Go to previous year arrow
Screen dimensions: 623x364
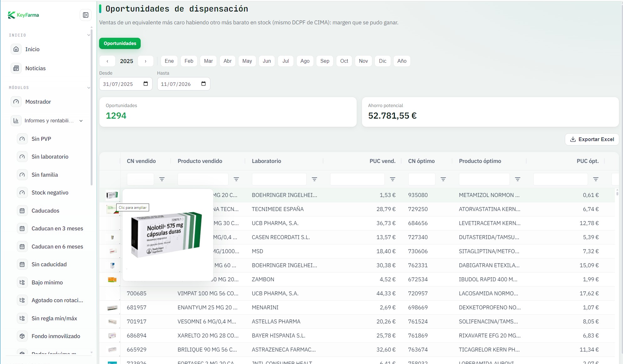coord(107,61)
